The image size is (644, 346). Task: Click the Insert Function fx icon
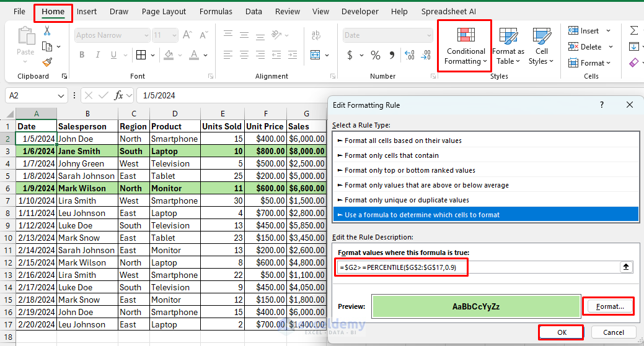pos(120,95)
